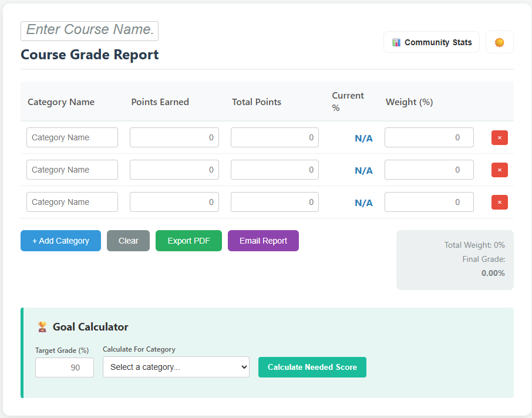
Task: Click the first row's Weight input
Action: (x=429, y=137)
